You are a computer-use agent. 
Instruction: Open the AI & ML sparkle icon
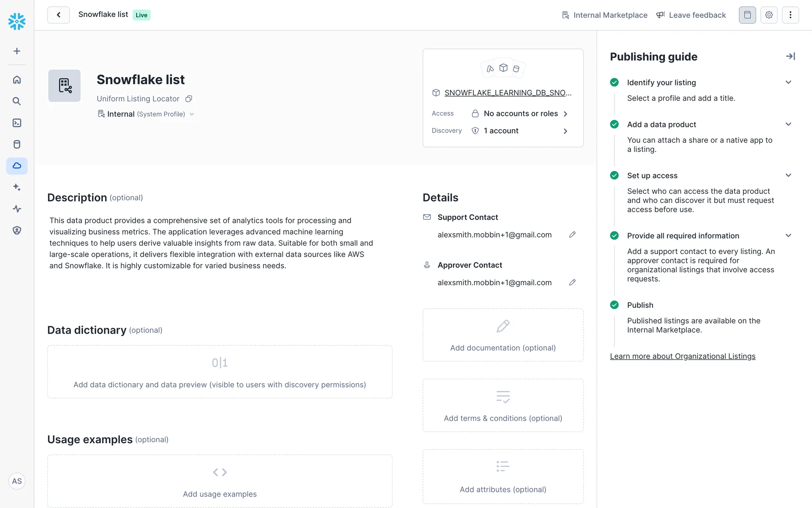click(x=17, y=187)
